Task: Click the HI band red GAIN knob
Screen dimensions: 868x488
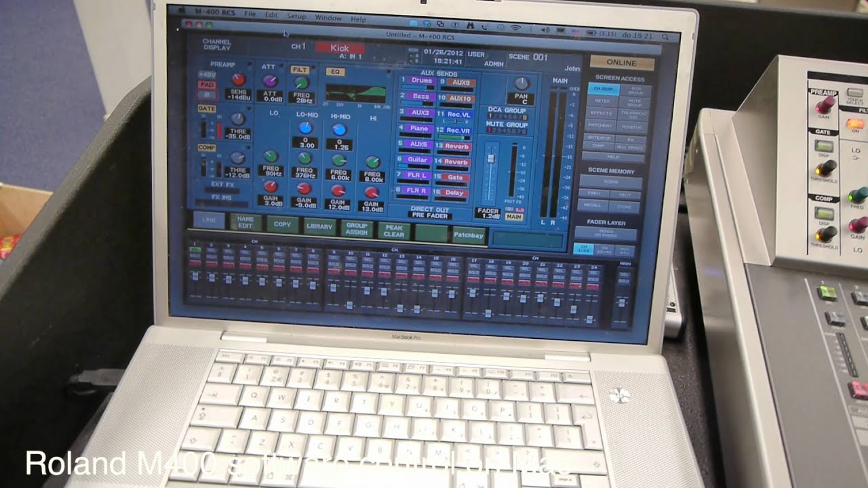Action: [x=372, y=192]
